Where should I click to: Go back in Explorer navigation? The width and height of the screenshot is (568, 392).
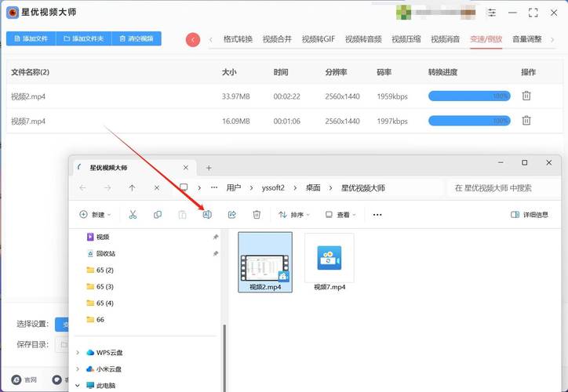(82, 188)
